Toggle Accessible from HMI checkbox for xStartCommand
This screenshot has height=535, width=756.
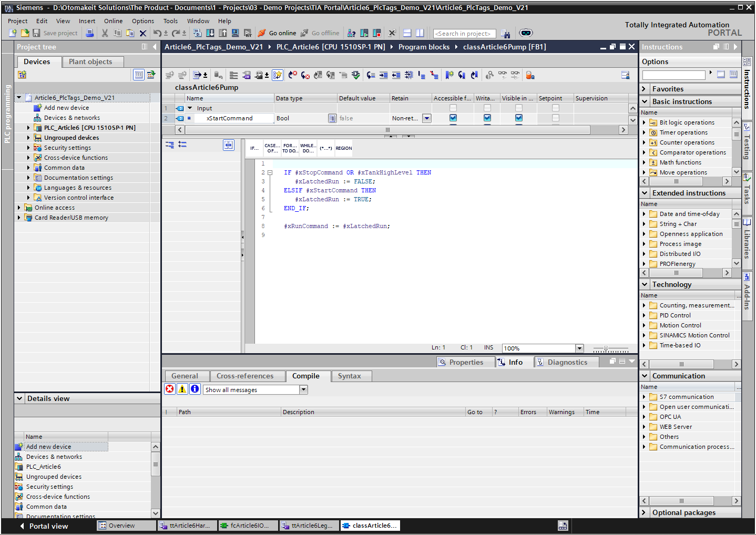click(453, 118)
